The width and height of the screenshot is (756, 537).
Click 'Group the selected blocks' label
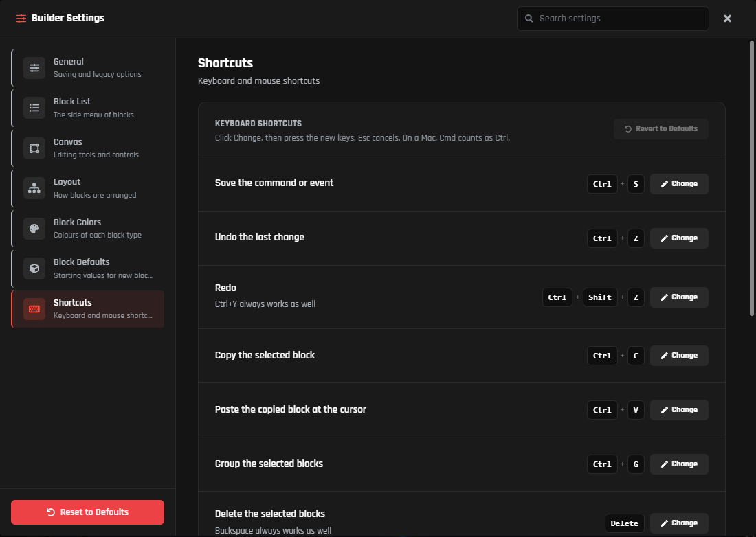coord(269,464)
